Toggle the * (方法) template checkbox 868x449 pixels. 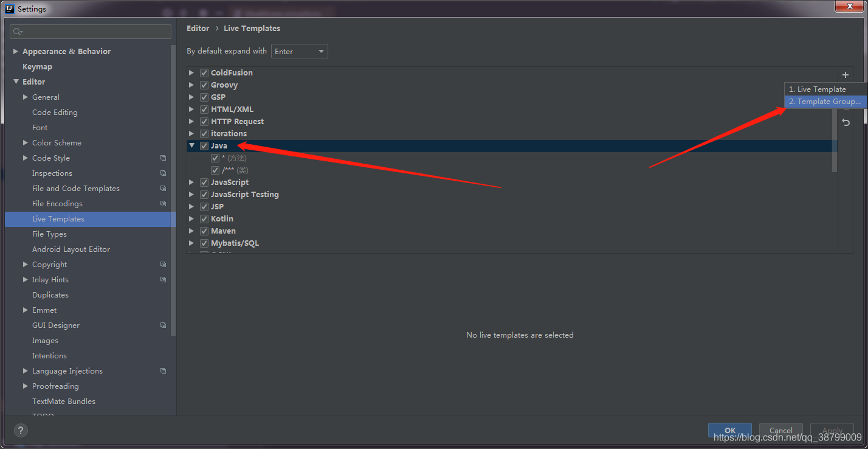pos(215,158)
